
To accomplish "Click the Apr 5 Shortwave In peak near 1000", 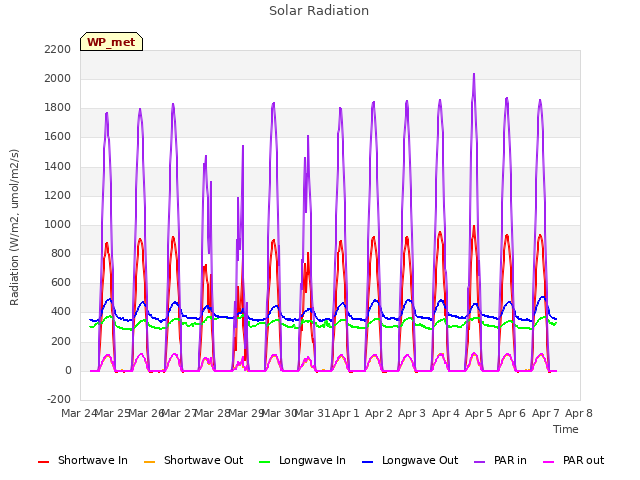I will click(474, 227).
